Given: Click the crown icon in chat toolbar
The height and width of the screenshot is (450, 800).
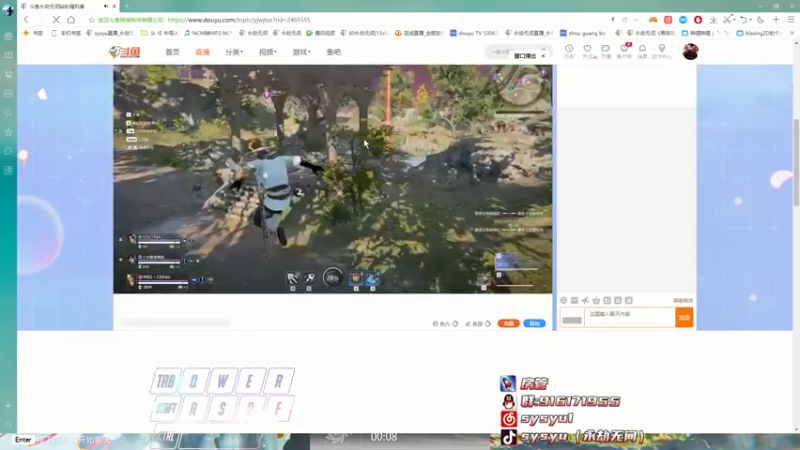Looking at the screenshot, I should pyautogui.click(x=596, y=301).
